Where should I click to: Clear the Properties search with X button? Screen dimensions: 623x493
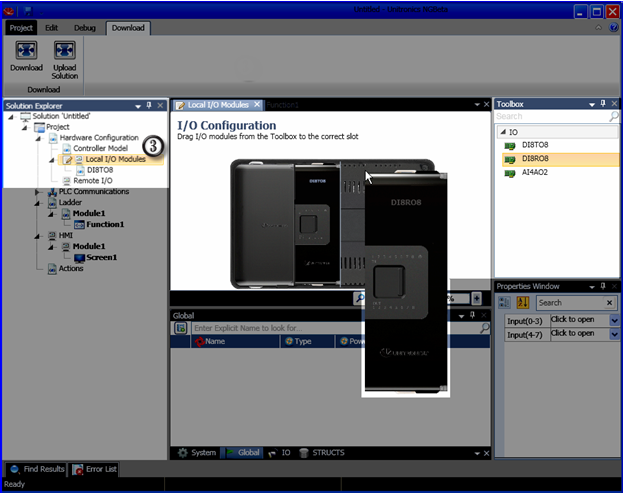point(609,302)
